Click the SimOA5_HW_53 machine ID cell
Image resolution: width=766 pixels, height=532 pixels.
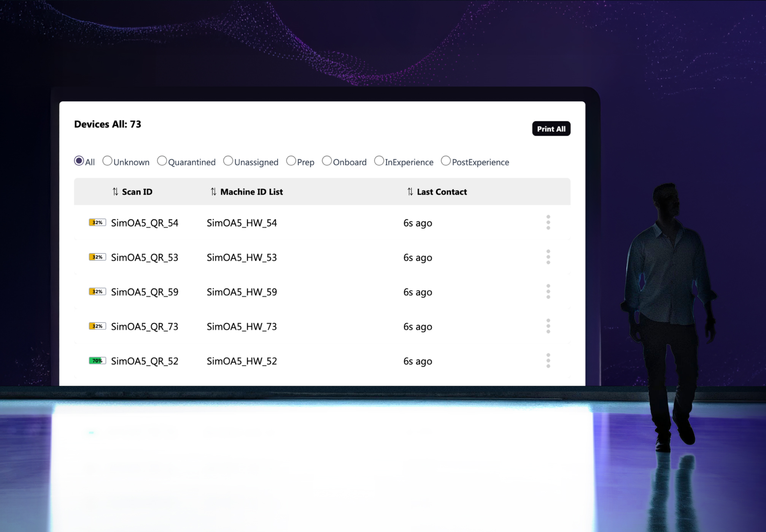click(x=242, y=258)
